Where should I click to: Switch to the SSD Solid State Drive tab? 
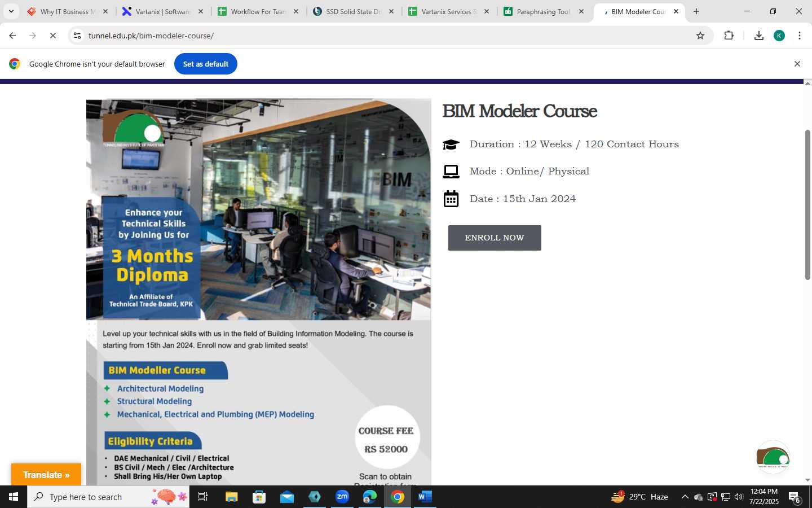(x=352, y=11)
